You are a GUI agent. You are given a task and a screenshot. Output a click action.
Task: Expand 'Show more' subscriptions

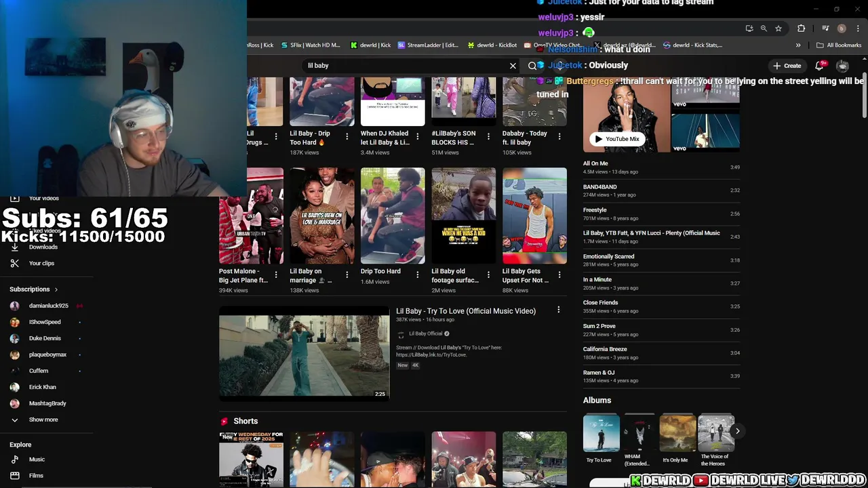pyautogui.click(x=43, y=420)
